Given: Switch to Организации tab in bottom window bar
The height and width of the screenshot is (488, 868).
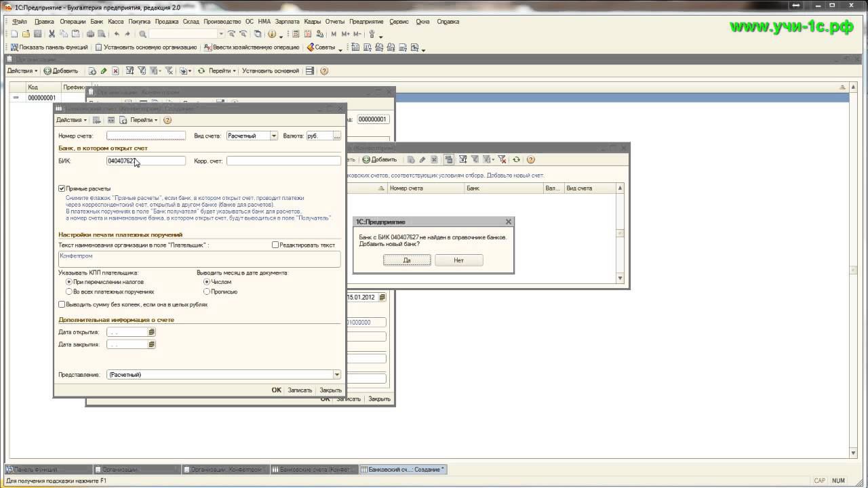Looking at the screenshot, I should coord(137,469).
